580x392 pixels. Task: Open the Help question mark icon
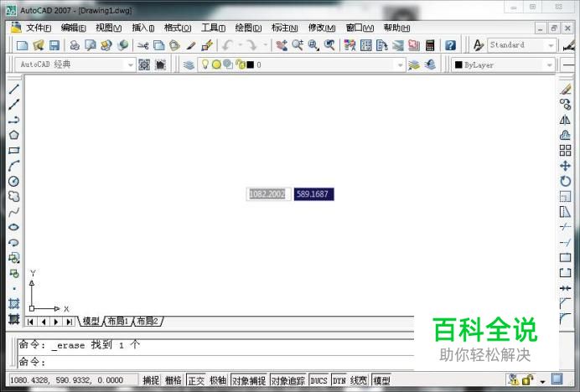tap(450, 45)
